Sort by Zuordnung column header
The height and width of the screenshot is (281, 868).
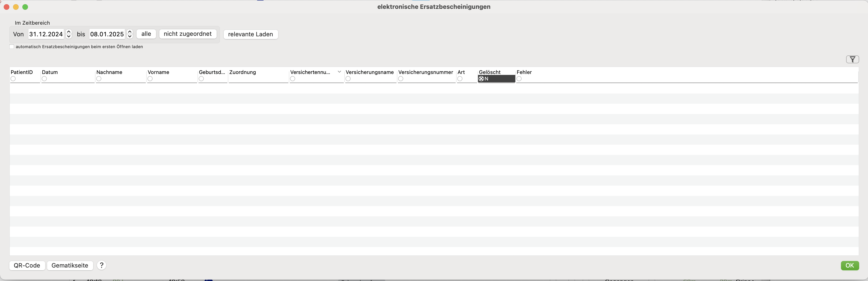tap(243, 72)
